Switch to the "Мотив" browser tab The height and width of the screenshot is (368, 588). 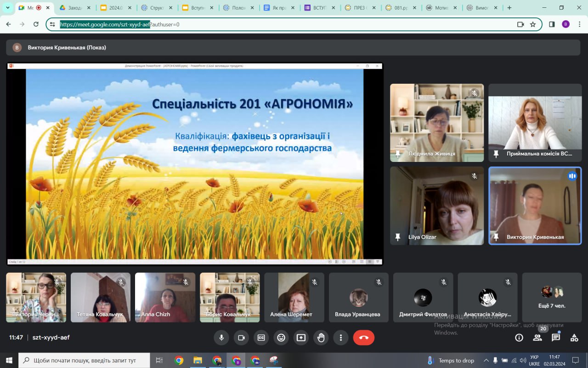[x=441, y=8]
